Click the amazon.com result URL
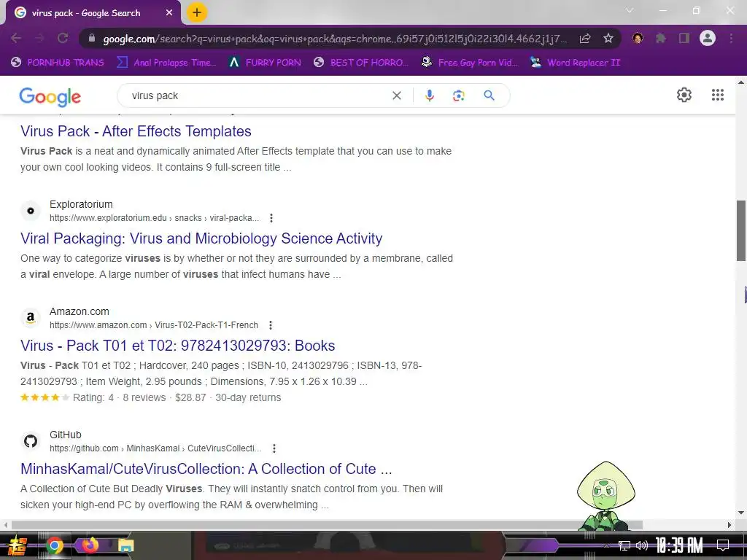747x560 pixels. tap(154, 325)
